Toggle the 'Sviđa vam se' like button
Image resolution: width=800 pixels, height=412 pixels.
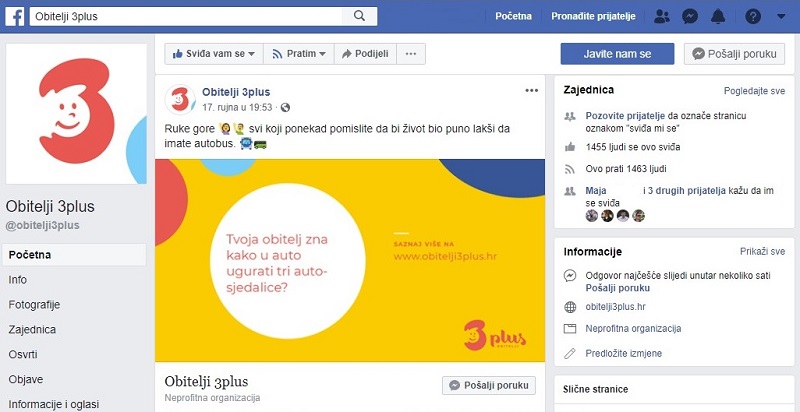[214, 54]
